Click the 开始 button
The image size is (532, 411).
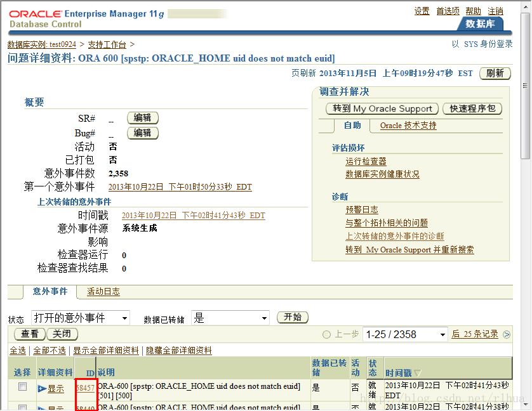click(x=293, y=317)
